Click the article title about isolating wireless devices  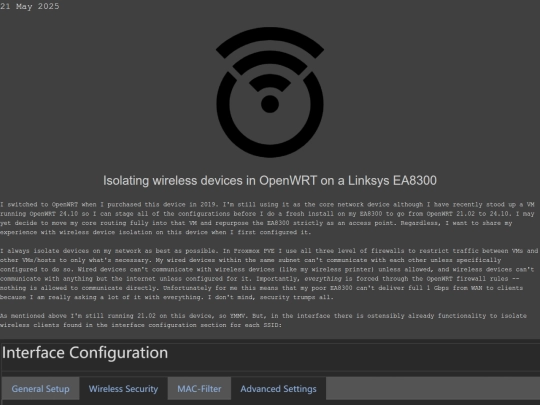270,180
